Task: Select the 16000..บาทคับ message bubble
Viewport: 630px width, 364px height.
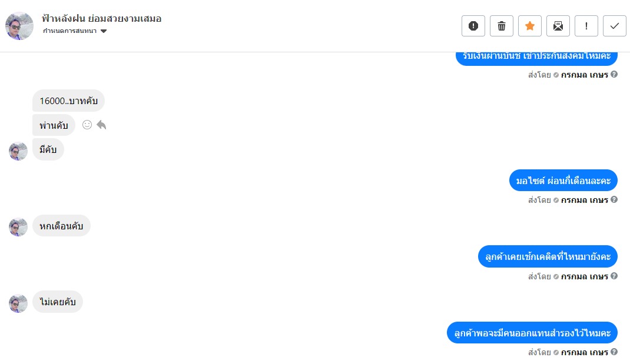Action: tap(68, 101)
